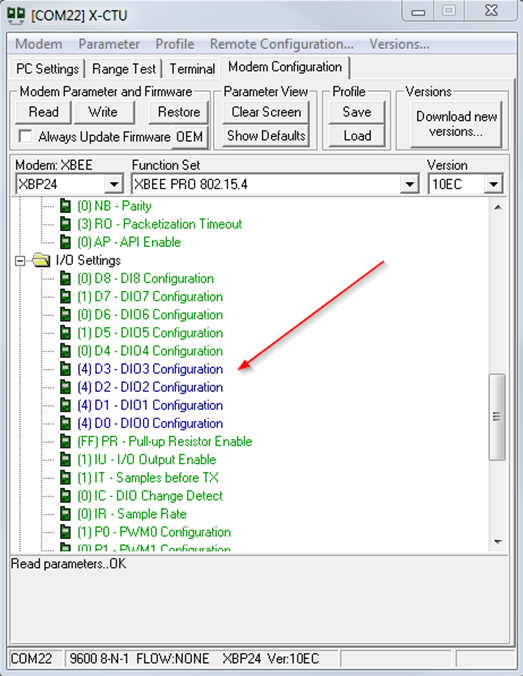Open the Function Set dropdown

click(409, 185)
